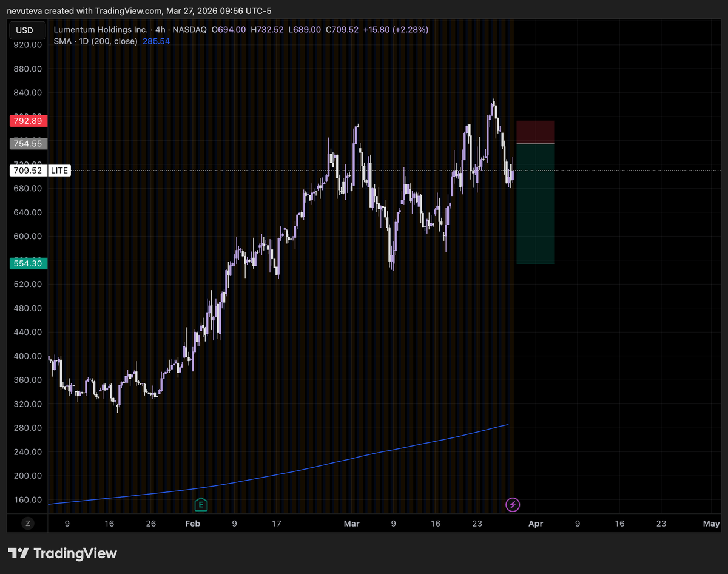Click the 200.00 price axis label

(x=28, y=476)
